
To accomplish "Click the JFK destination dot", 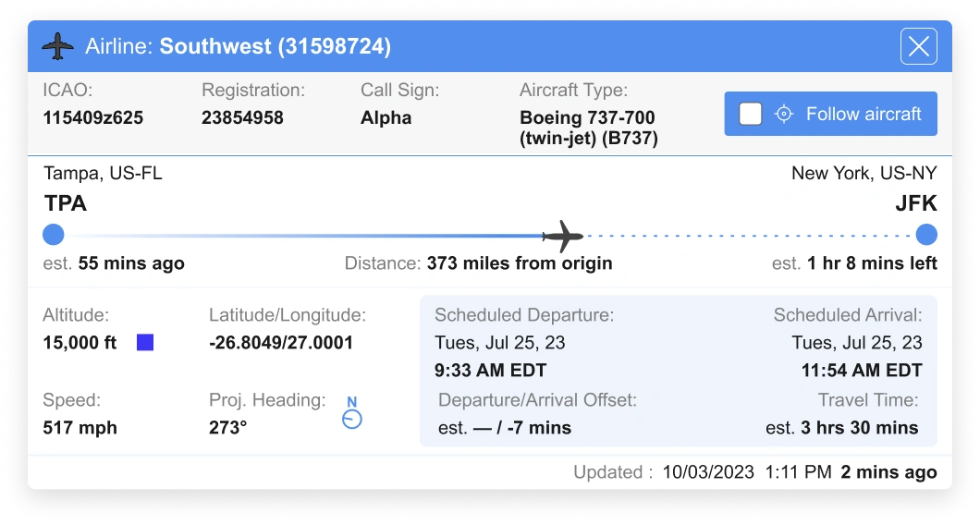I will coord(925,235).
